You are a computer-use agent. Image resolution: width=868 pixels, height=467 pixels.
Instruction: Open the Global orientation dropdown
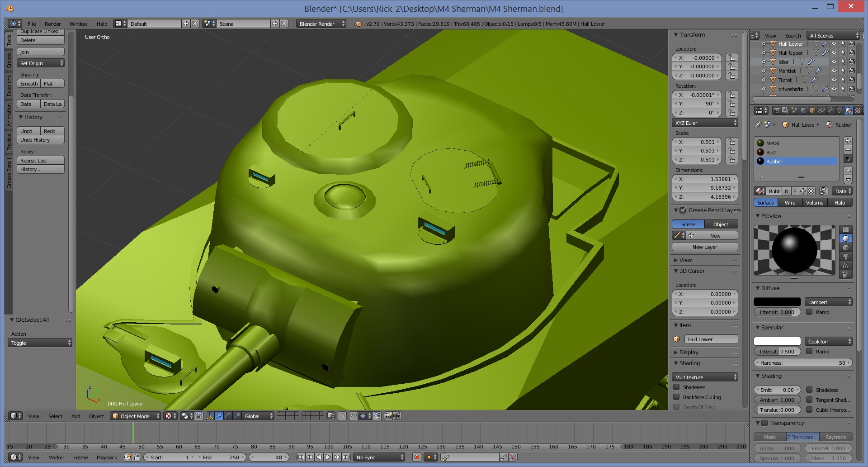pyautogui.click(x=259, y=416)
